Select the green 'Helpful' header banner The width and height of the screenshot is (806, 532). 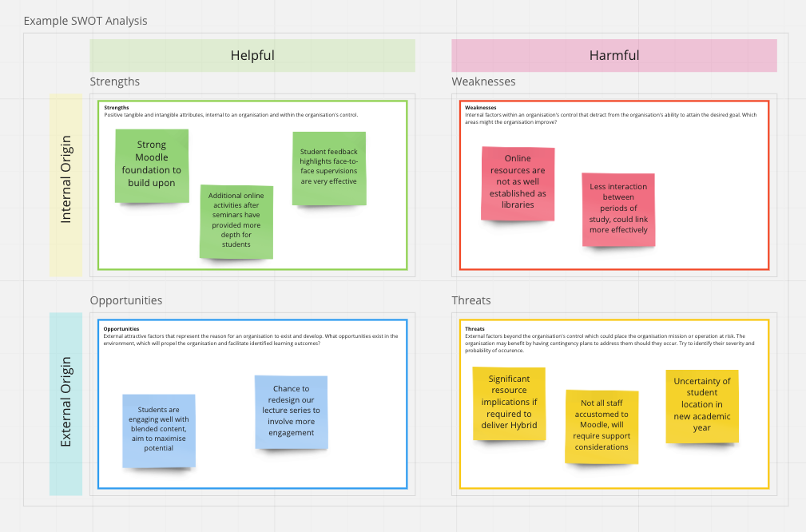(x=252, y=56)
